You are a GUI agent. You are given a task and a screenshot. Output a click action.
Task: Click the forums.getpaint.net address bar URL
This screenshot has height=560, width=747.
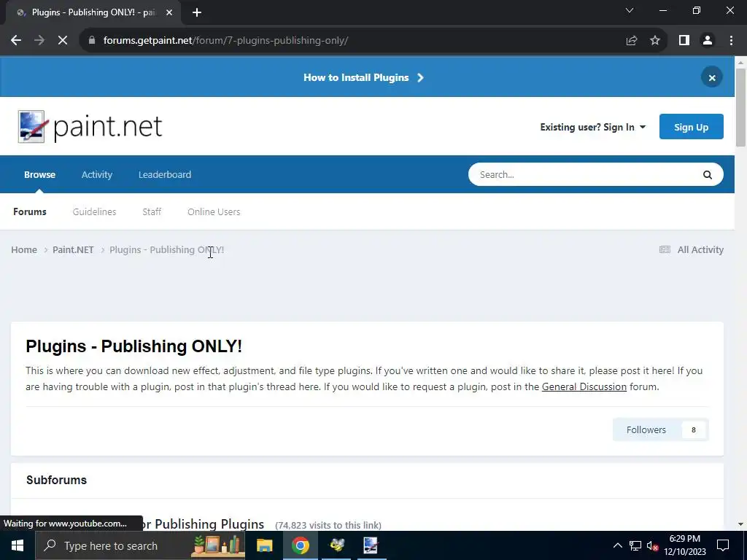(x=225, y=41)
